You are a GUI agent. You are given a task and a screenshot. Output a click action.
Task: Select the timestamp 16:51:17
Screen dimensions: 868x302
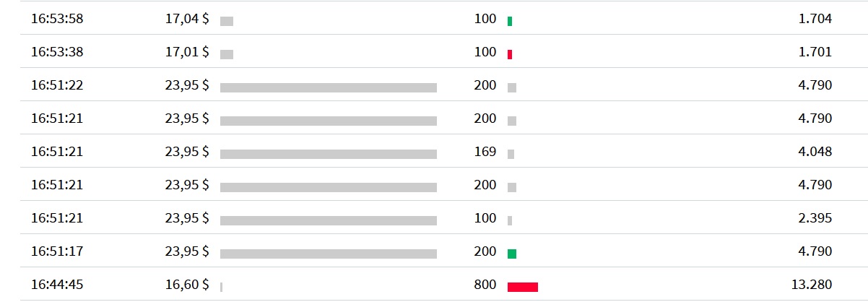coord(57,251)
